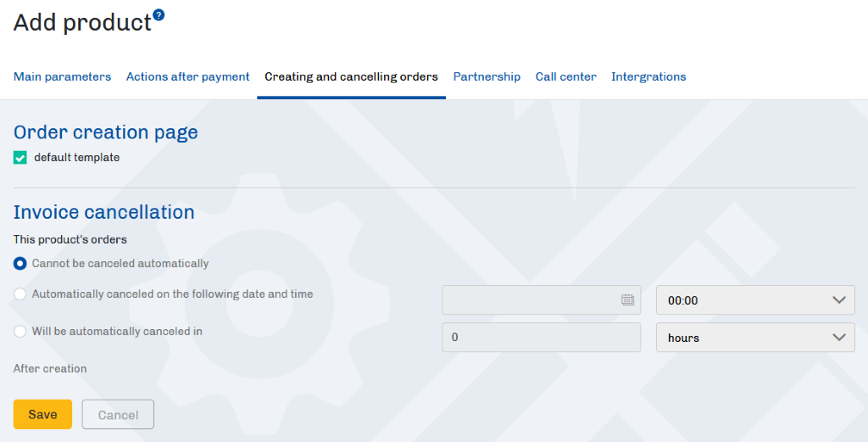868x442 pixels.
Task: Click the help question mark icon
Action: (159, 14)
